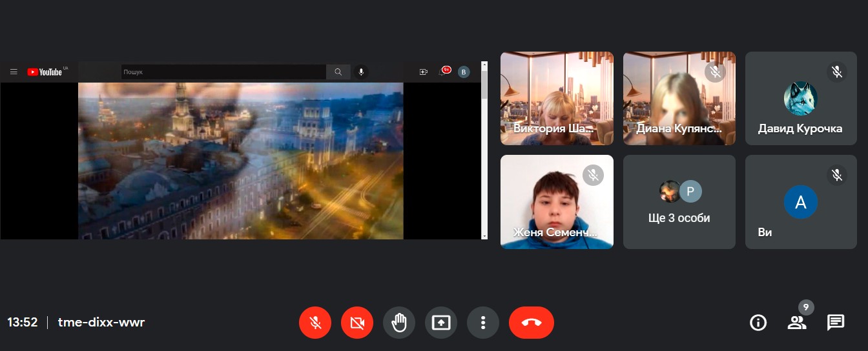
Task: Click the blue A avatar on Ви tile
Action: (801, 202)
